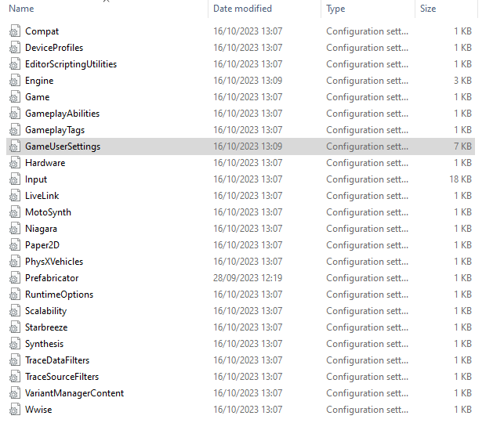Sort files by Type column
This screenshot has height=423, width=504.
pos(335,9)
